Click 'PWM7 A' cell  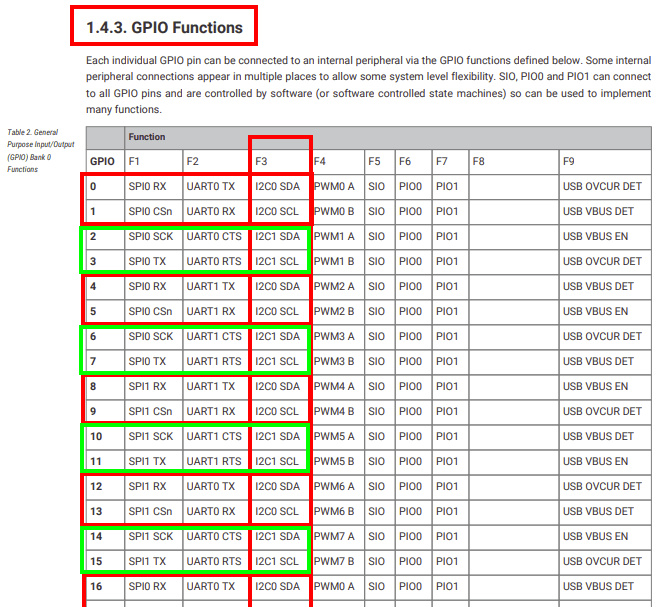click(334, 536)
